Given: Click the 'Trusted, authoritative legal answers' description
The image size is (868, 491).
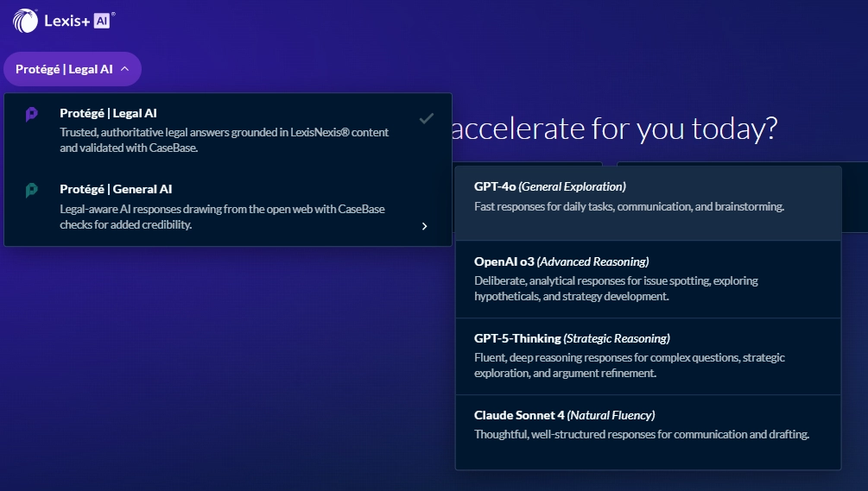Looking at the screenshot, I should coord(224,140).
